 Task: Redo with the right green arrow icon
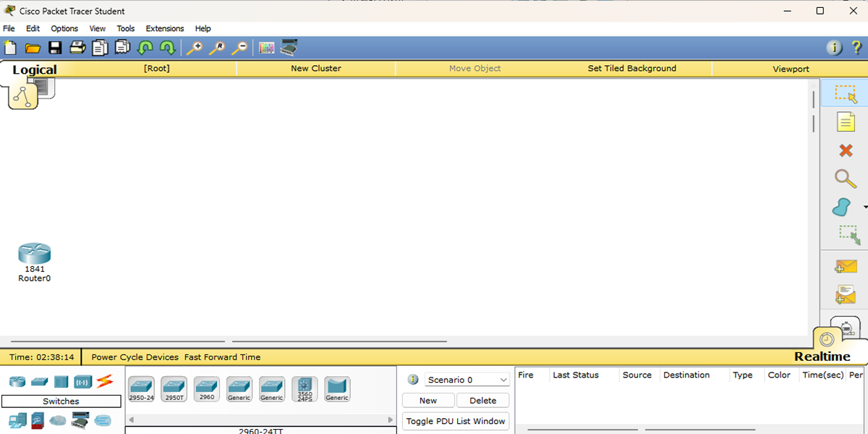point(167,48)
